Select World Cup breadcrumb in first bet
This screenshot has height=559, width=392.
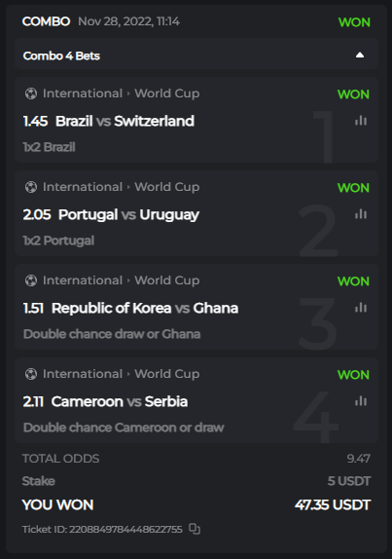pos(167,93)
